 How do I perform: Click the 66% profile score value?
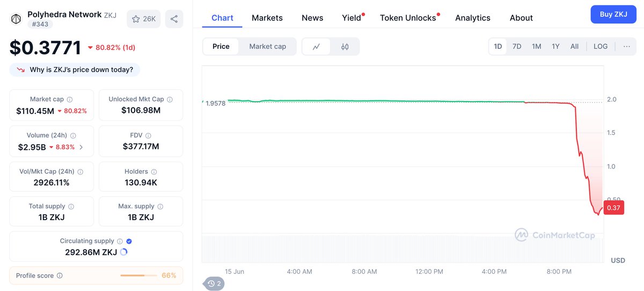click(169, 275)
